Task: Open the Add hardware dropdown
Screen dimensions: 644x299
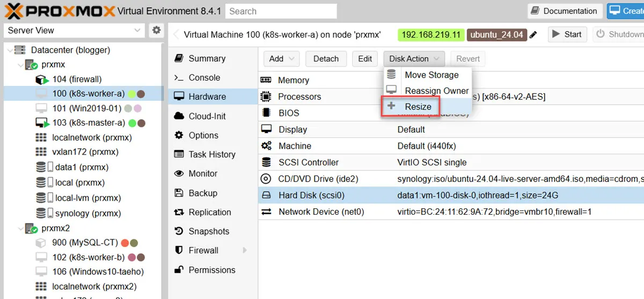Action: coord(282,59)
